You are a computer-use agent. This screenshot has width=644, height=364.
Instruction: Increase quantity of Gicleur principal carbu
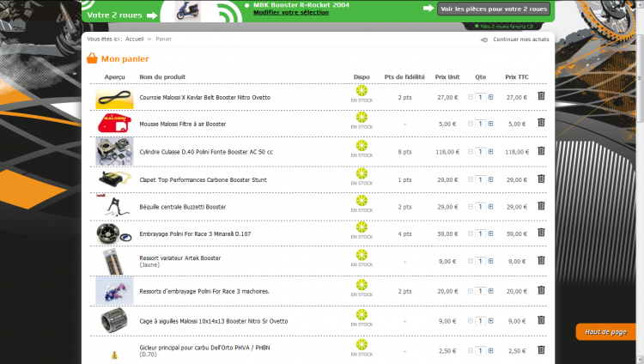click(x=491, y=351)
